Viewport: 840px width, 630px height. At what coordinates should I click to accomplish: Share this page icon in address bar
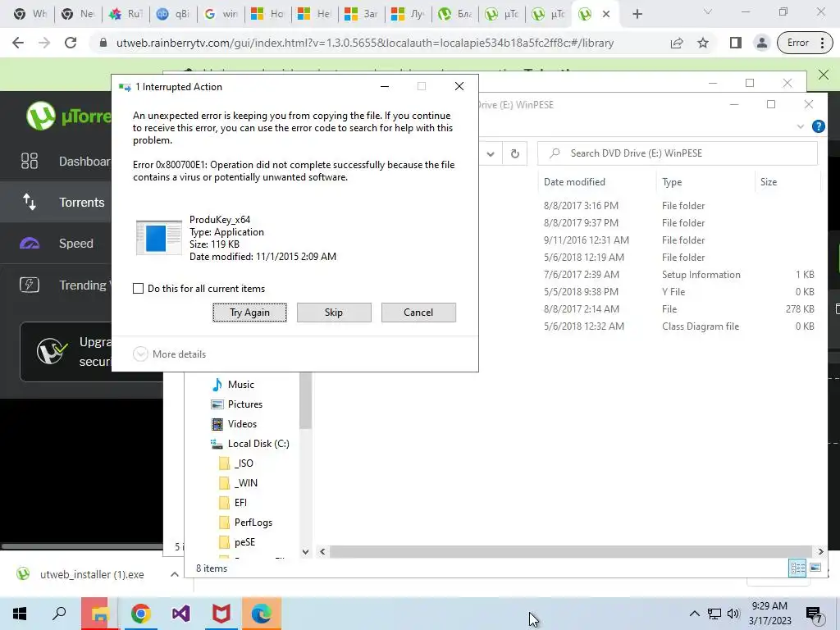tap(677, 43)
